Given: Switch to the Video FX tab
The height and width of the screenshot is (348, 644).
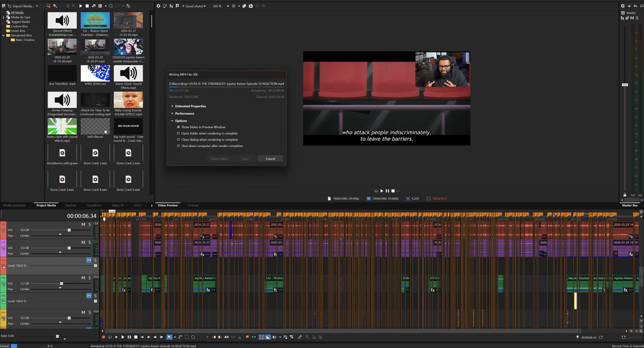Looking at the screenshot, I should click(118, 205).
